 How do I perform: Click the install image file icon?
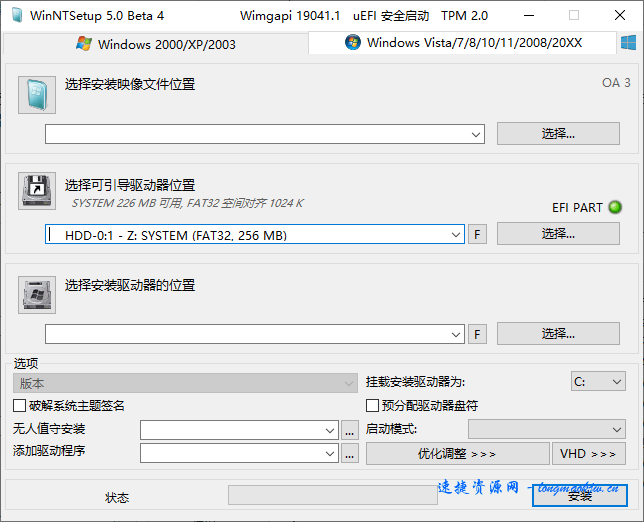click(x=37, y=95)
